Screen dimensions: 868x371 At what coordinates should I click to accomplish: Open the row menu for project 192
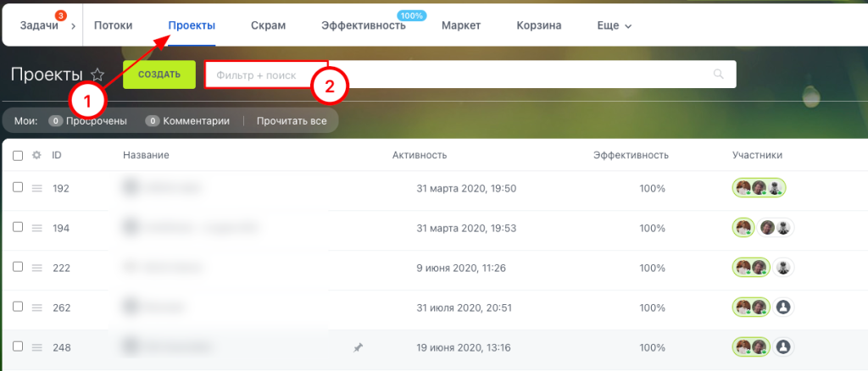[x=37, y=189]
